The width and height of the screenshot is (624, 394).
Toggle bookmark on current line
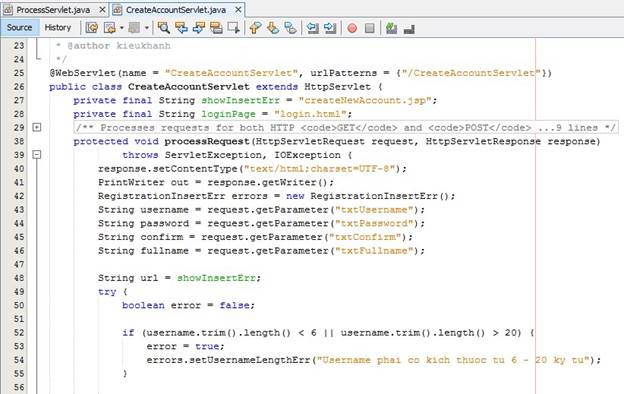(x=291, y=27)
